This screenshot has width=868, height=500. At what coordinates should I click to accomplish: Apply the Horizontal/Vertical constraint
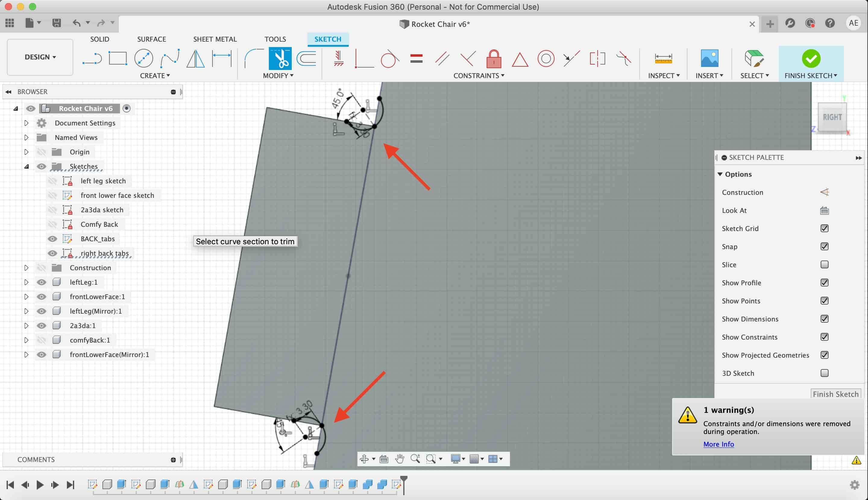pos(338,59)
